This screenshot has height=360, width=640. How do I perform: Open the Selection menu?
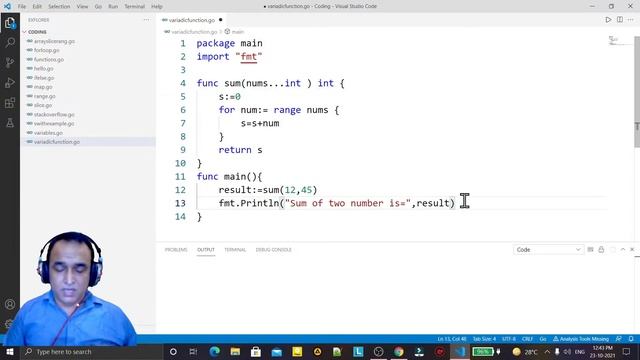[59, 7]
